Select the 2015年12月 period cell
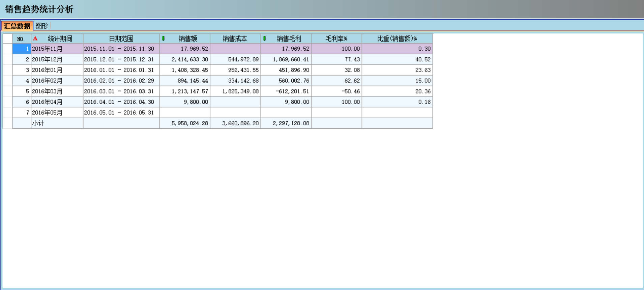 pos(57,59)
